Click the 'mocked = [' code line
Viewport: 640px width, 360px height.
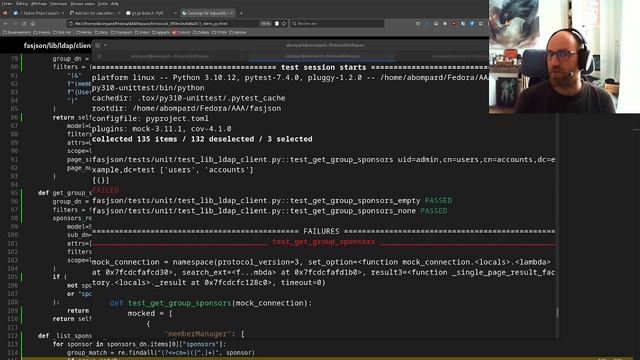150,313
